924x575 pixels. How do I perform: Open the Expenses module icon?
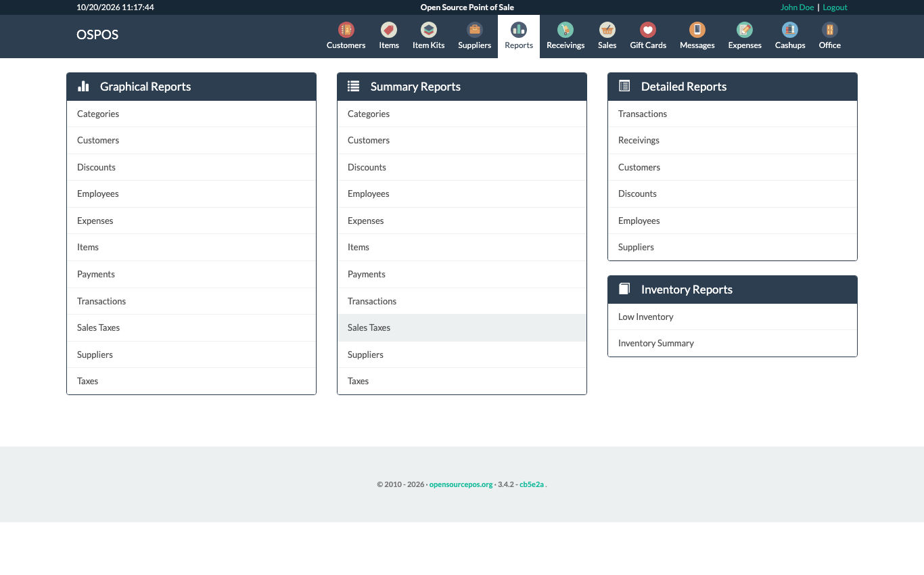coord(745,30)
